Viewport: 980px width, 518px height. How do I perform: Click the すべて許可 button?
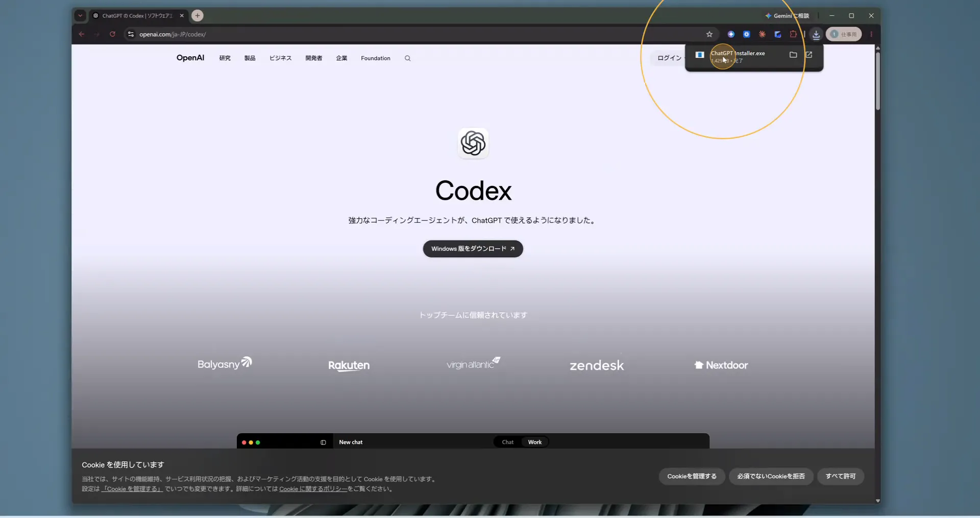click(840, 476)
